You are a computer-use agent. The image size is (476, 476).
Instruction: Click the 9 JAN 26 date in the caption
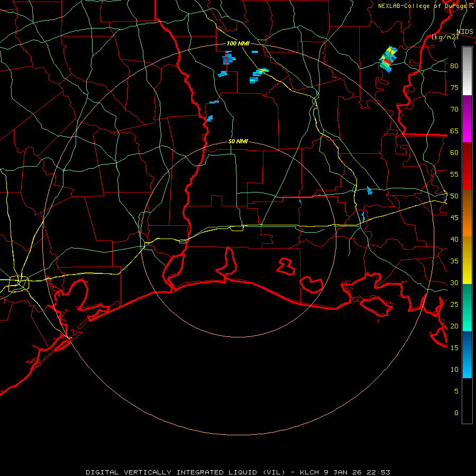(342, 472)
